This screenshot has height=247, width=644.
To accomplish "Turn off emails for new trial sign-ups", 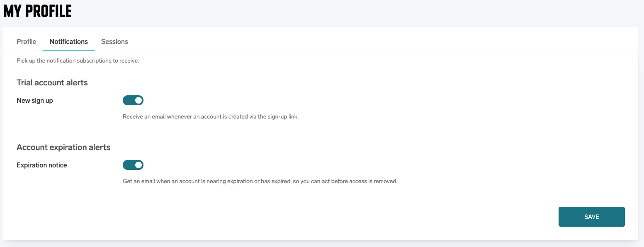I will coord(133,100).
